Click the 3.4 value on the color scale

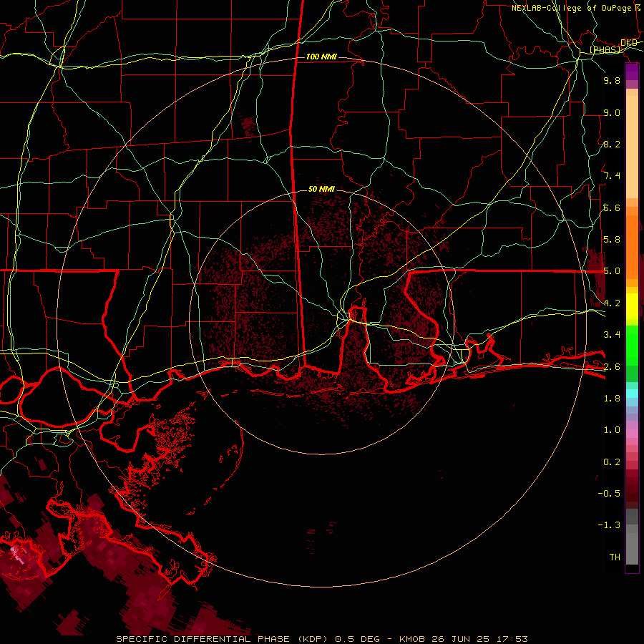tap(612, 335)
